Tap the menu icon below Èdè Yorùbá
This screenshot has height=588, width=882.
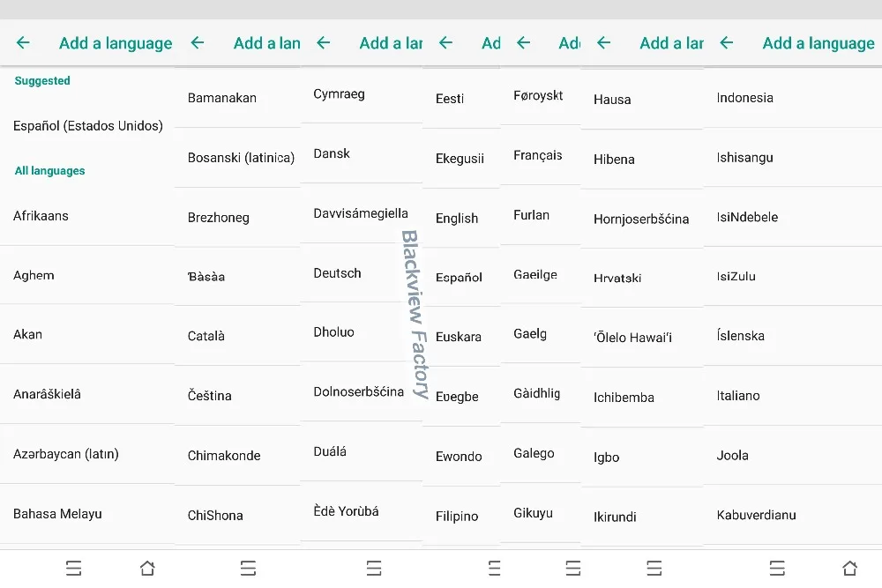click(x=374, y=569)
